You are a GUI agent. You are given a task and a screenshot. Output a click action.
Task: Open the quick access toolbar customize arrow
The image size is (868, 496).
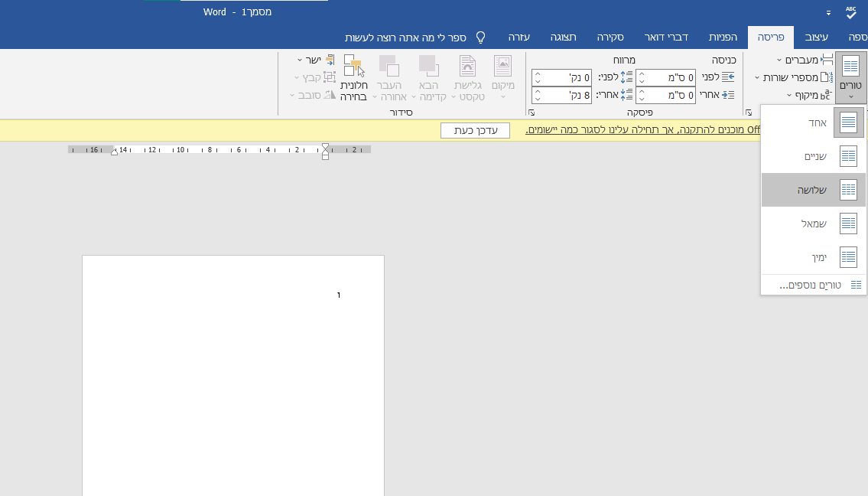coord(828,13)
